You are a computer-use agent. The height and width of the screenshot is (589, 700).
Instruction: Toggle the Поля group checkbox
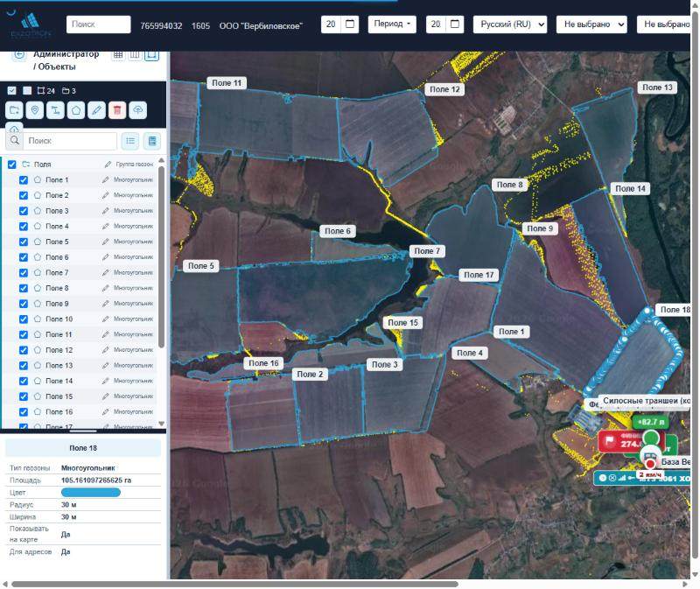(12, 165)
